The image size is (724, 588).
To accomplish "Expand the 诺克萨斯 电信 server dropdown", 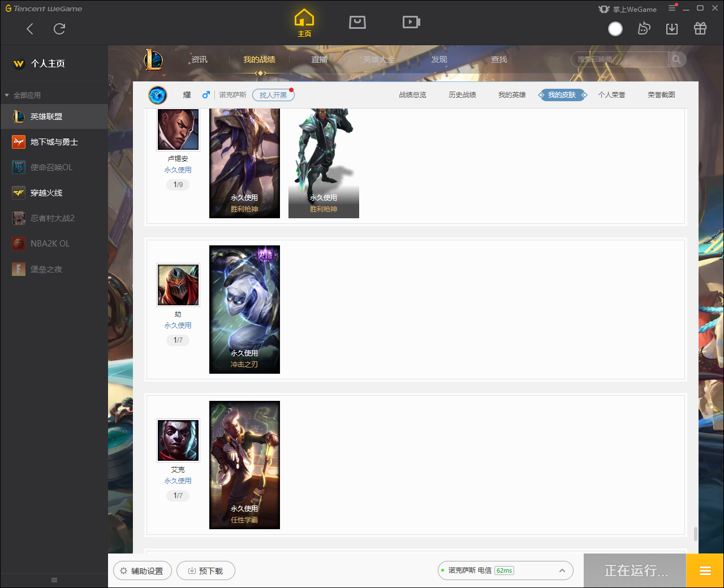I will (x=506, y=570).
